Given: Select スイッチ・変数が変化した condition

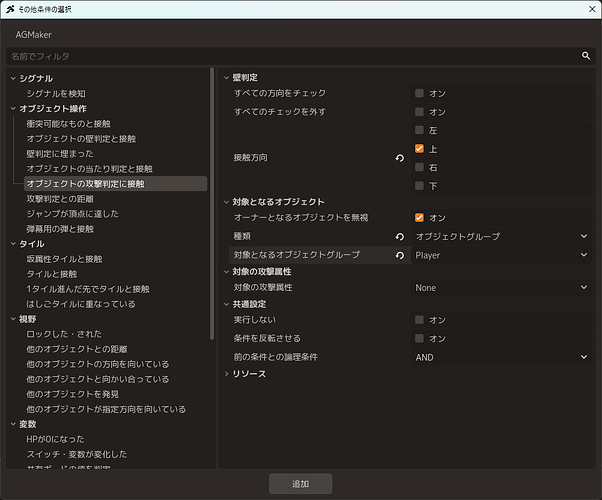Looking at the screenshot, I should tap(77, 454).
